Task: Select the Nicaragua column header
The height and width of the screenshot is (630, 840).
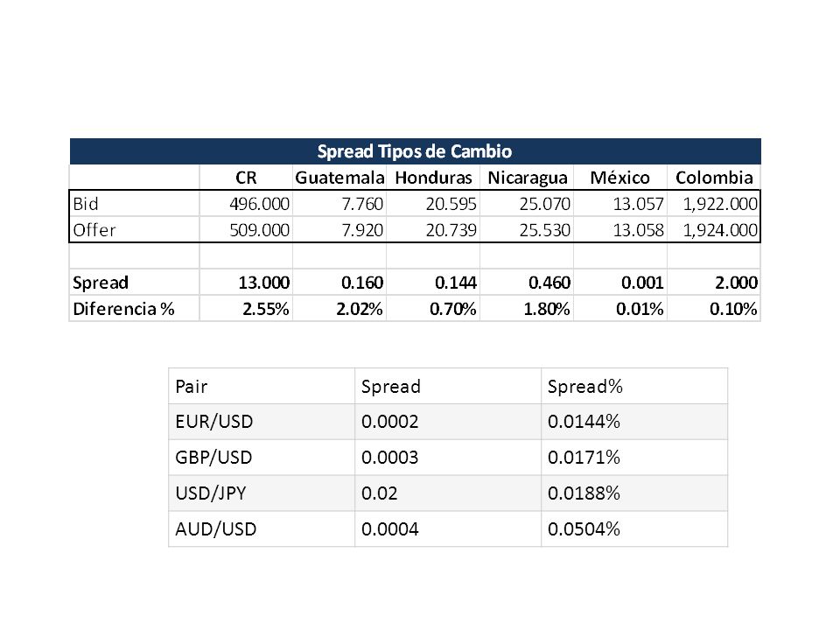Action: point(527,178)
